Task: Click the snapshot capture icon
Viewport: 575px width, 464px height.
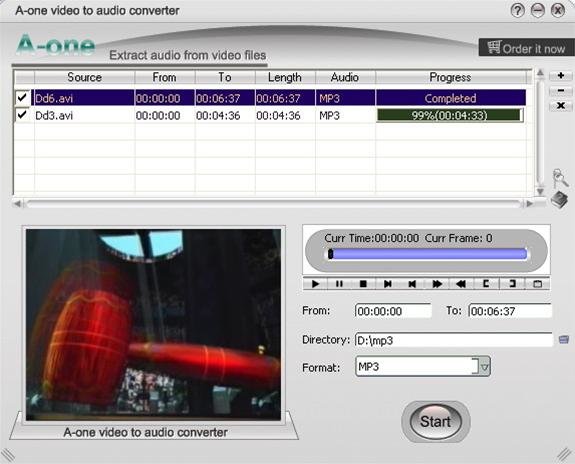Action: (x=537, y=284)
